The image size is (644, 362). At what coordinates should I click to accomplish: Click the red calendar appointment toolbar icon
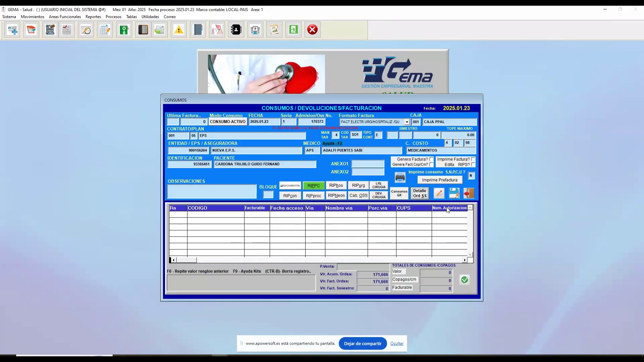coord(31,30)
